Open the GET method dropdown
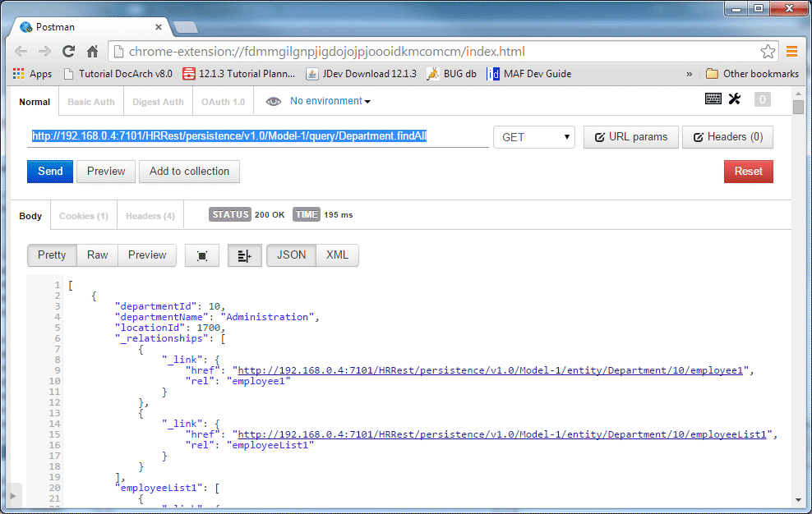The width and height of the screenshot is (812, 514). pos(534,137)
